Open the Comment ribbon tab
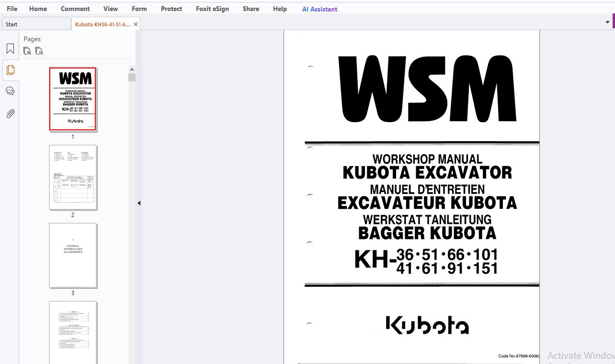 point(75,9)
